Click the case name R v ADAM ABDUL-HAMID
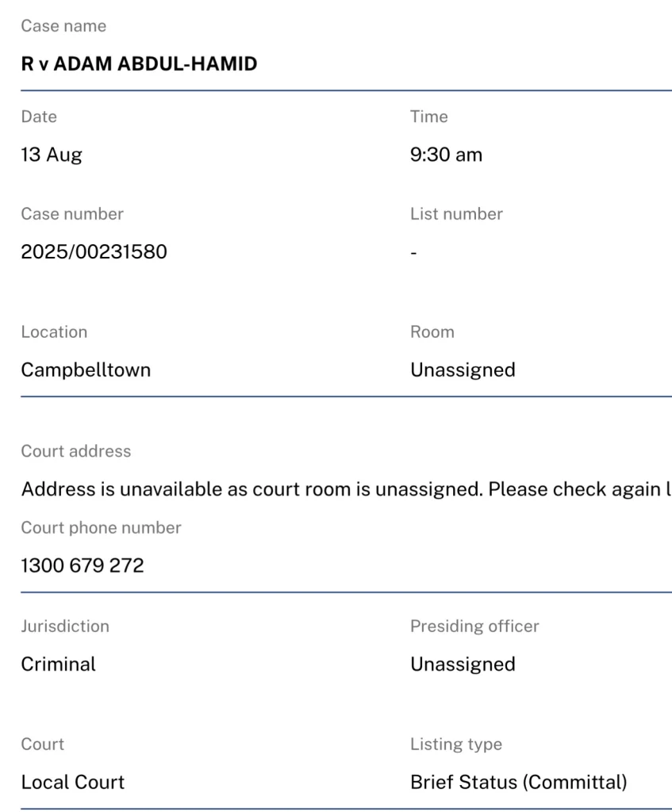The height and width of the screenshot is (812, 672). [139, 64]
